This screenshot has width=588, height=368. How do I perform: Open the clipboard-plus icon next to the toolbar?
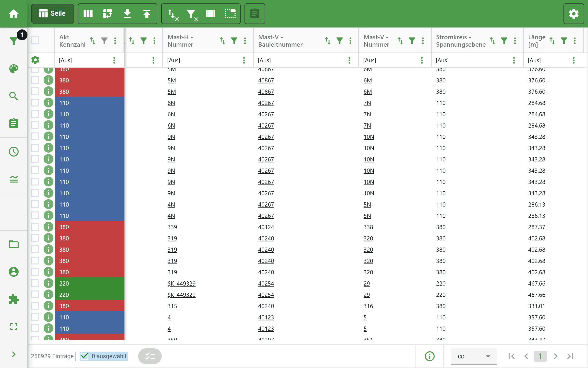coord(255,14)
